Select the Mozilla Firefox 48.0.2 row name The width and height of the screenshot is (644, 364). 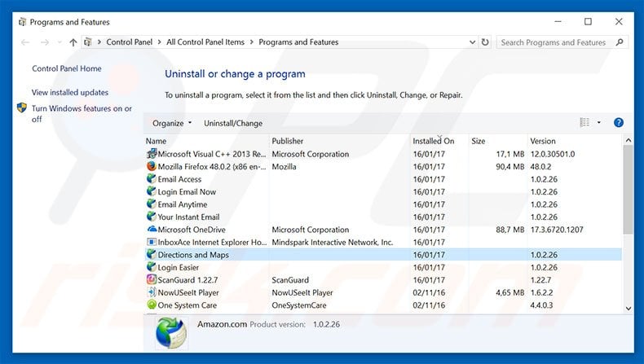[x=211, y=167]
